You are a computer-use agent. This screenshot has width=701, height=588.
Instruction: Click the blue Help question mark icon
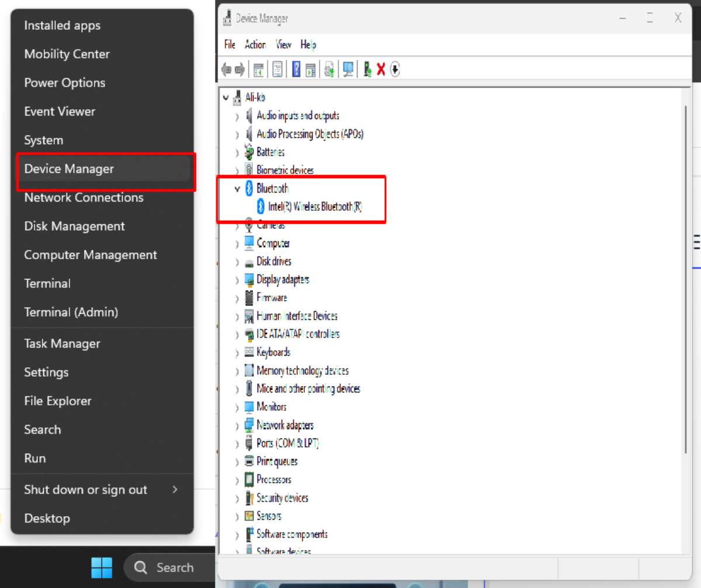coord(296,70)
